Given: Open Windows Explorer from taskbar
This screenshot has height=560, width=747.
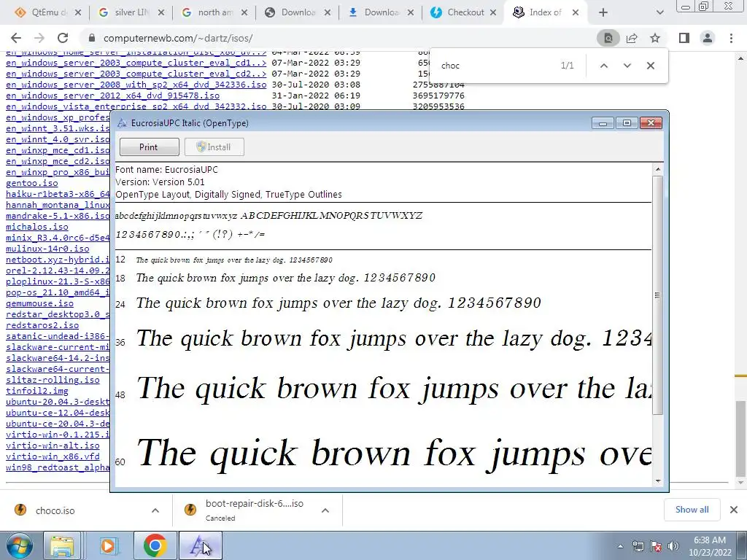Looking at the screenshot, I should tap(63, 545).
